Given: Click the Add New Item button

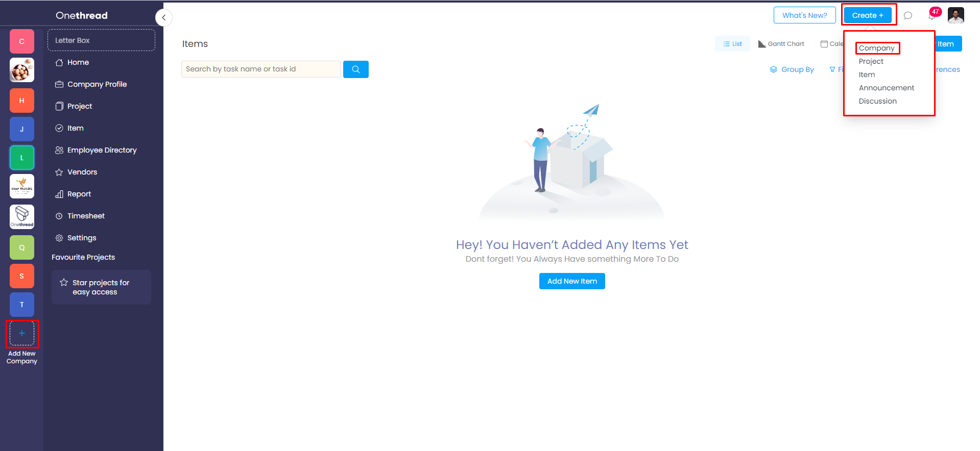Looking at the screenshot, I should pos(572,281).
